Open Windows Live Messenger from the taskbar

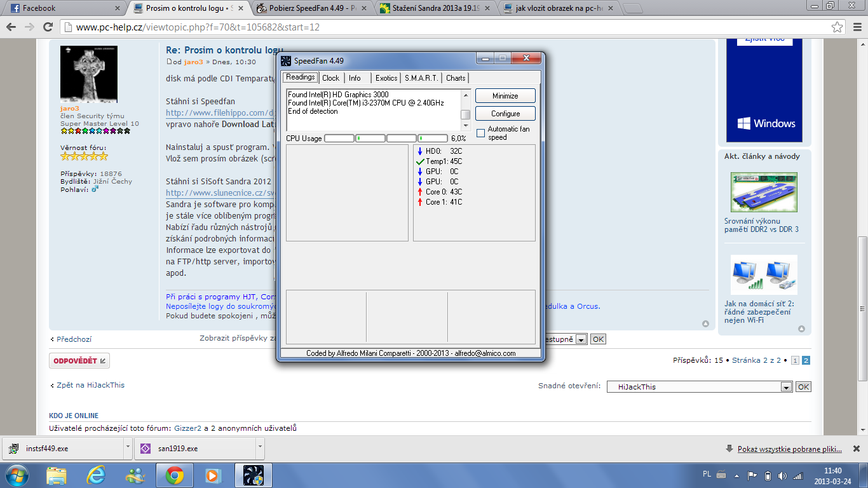(x=135, y=475)
